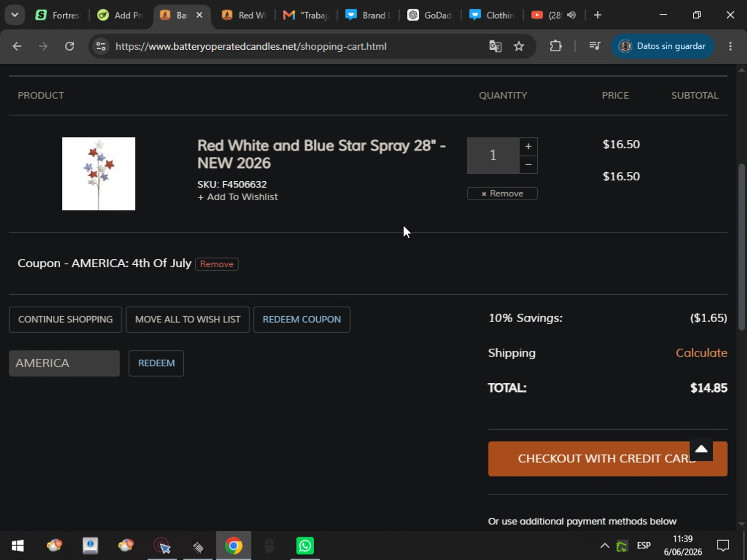This screenshot has width=747, height=560.
Task: Go forward to the next page
Action: (x=43, y=46)
